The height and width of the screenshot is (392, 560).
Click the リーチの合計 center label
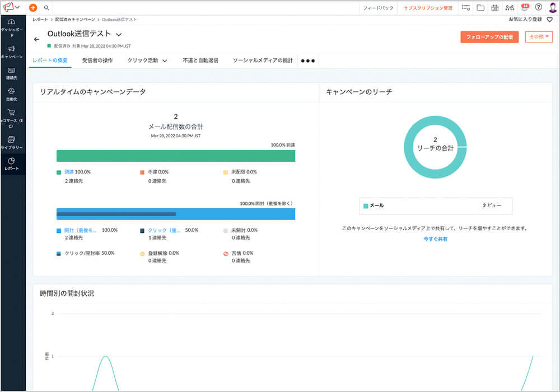(435, 148)
